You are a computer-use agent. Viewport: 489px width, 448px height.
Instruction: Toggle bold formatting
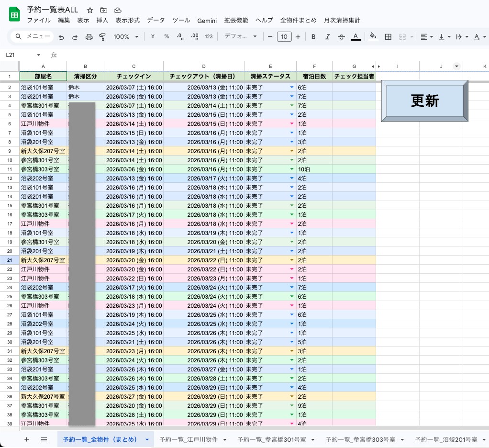(313, 37)
